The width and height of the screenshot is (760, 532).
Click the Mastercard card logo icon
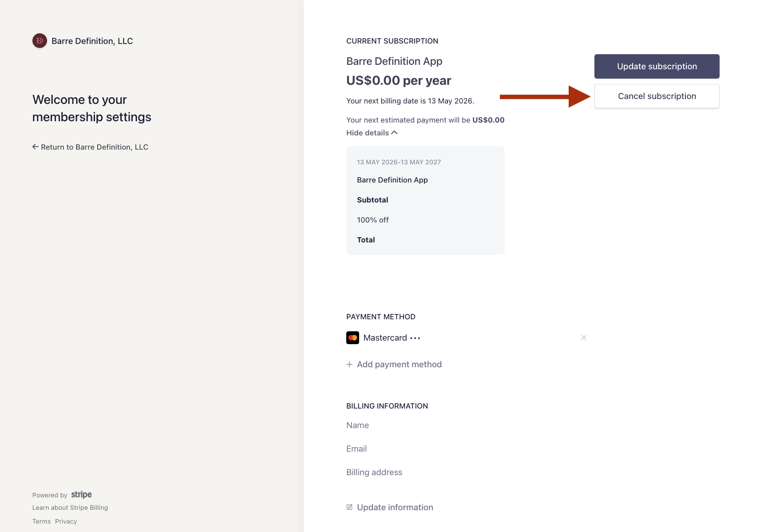tap(352, 338)
